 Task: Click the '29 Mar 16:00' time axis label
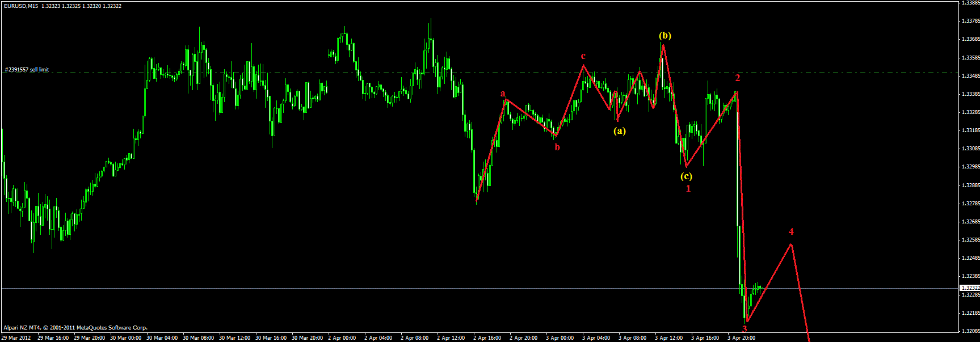pyautogui.click(x=53, y=338)
